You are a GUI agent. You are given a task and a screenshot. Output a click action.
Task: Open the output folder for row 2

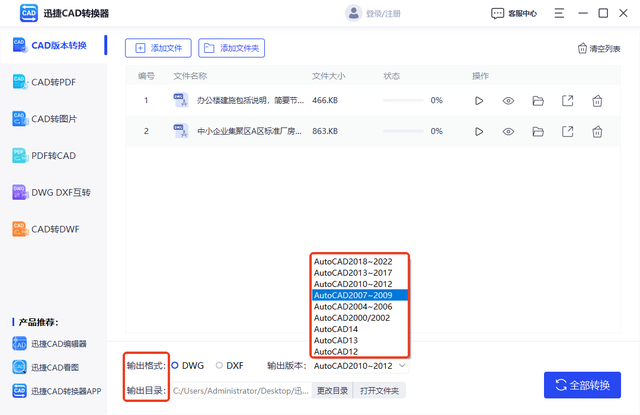pyautogui.click(x=538, y=131)
